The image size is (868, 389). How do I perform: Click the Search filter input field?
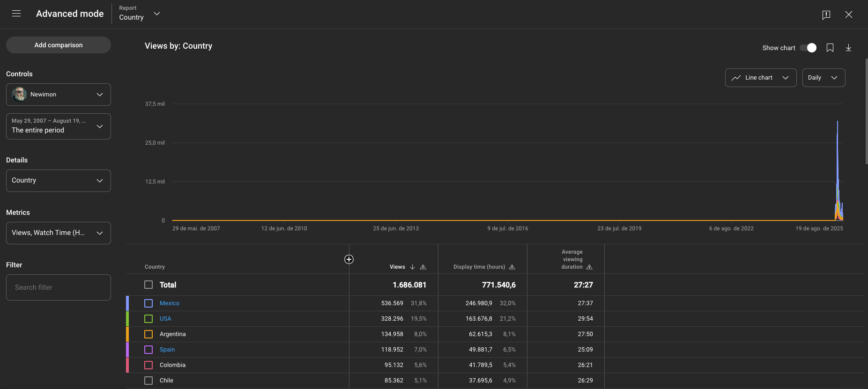click(x=59, y=287)
